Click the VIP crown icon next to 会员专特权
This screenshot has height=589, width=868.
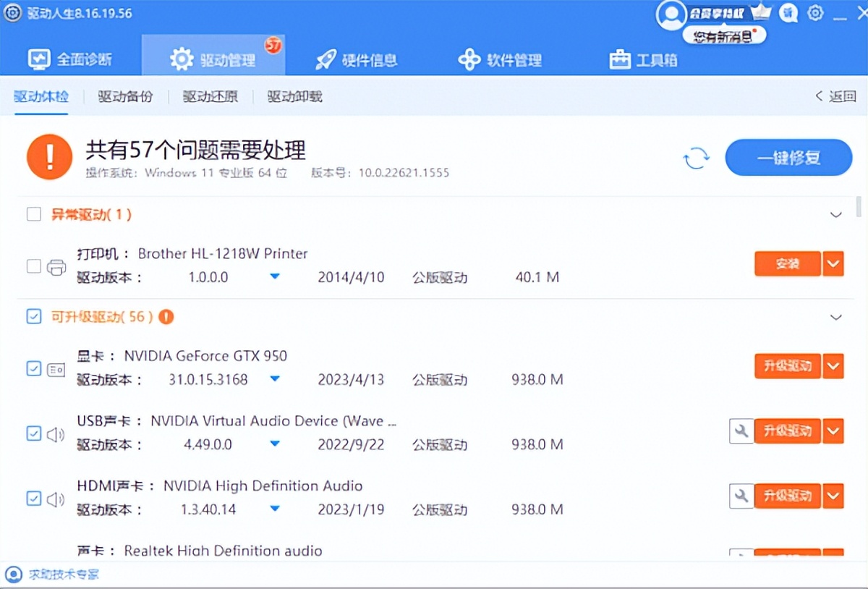coord(762,11)
